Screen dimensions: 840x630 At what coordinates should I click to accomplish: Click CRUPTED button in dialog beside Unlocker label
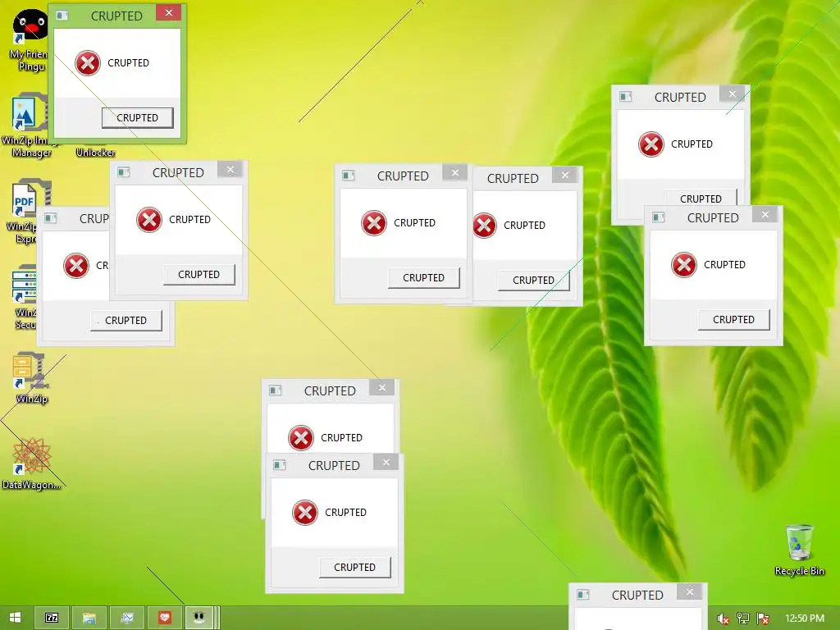[199, 274]
